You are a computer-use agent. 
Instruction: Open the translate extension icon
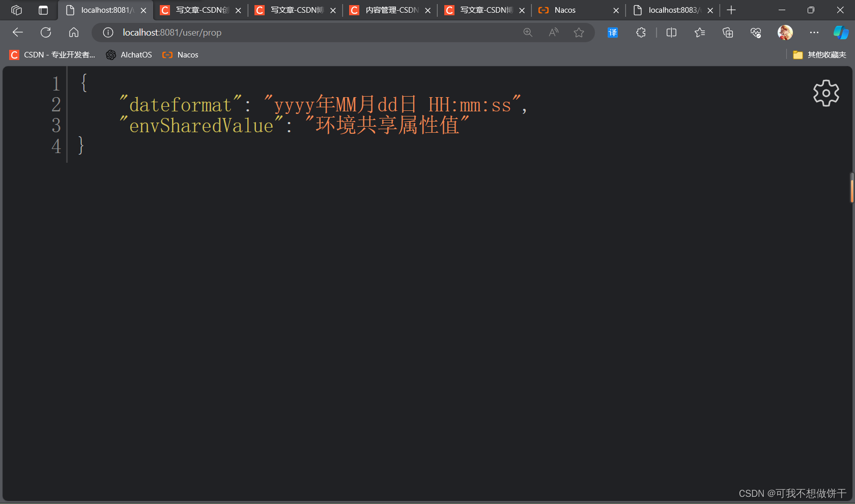tap(613, 33)
